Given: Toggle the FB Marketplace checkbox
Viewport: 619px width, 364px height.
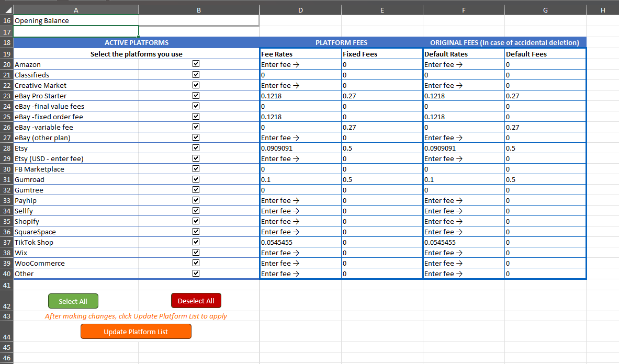Looking at the screenshot, I should pos(196,168).
